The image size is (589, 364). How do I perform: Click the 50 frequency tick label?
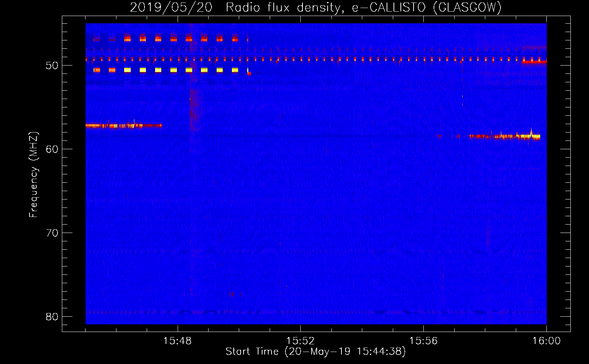point(52,66)
